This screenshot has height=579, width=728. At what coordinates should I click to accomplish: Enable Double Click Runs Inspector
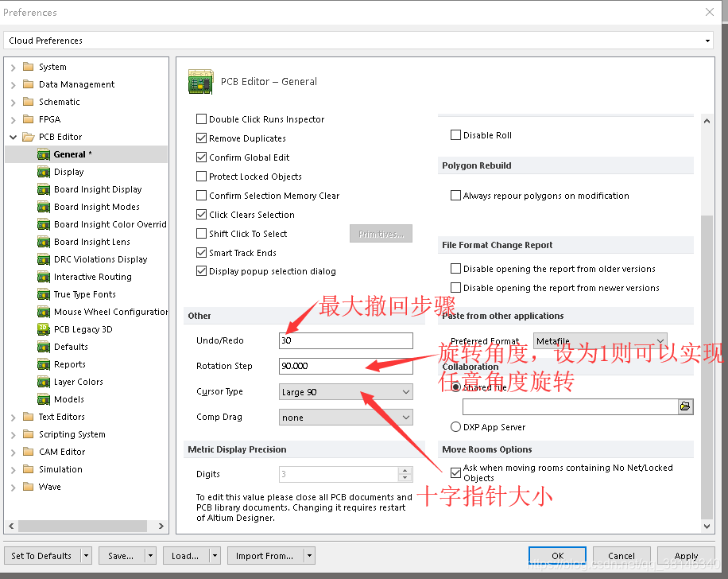pyautogui.click(x=202, y=119)
